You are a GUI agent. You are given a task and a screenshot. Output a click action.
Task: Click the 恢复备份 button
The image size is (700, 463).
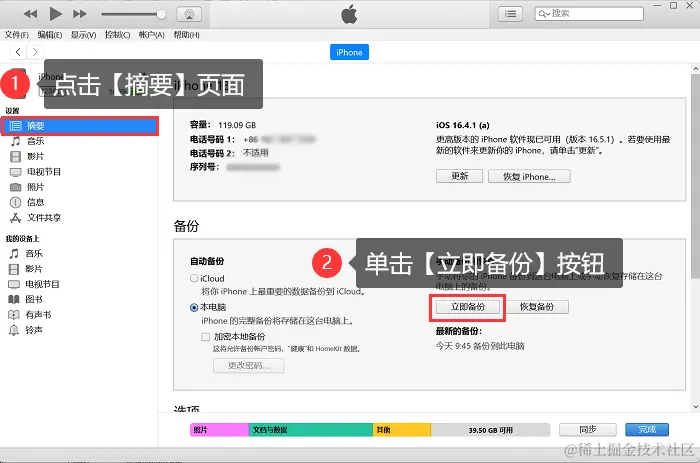pyautogui.click(x=537, y=307)
